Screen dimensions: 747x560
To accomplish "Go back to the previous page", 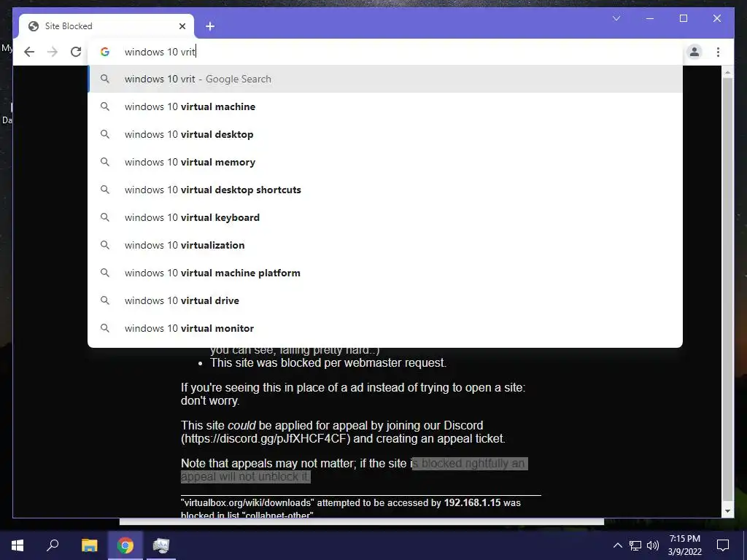I will 29,52.
